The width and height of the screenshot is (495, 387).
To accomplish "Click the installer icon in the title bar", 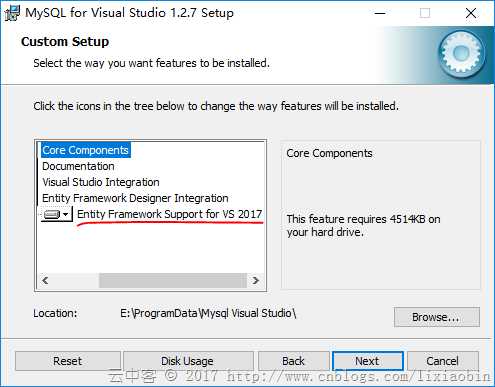I will pos(12,13).
